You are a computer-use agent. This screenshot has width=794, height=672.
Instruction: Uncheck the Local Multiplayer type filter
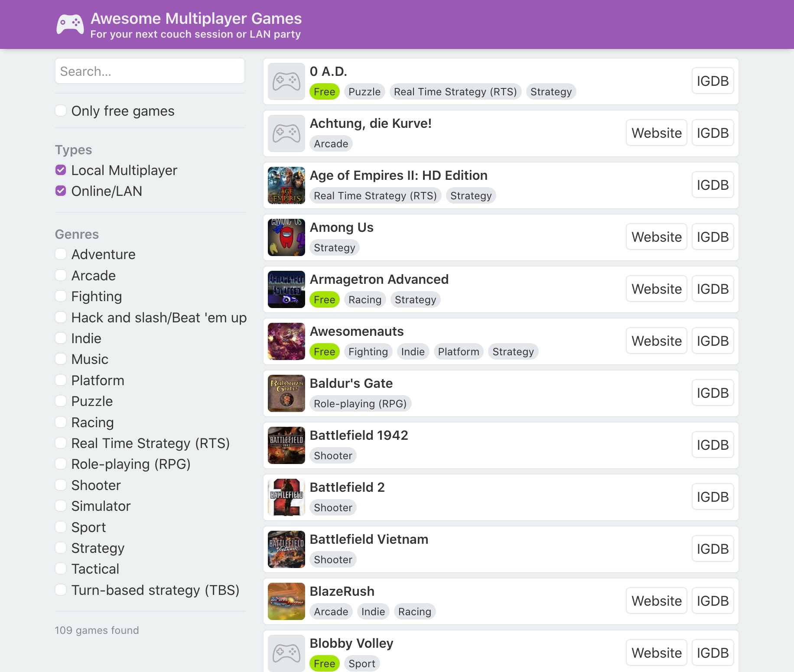click(61, 170)
